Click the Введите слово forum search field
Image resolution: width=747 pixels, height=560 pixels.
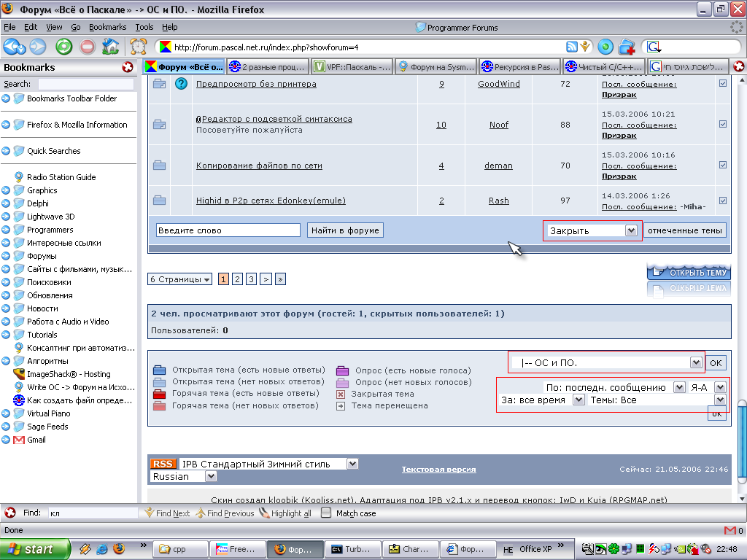coord(228,230)
